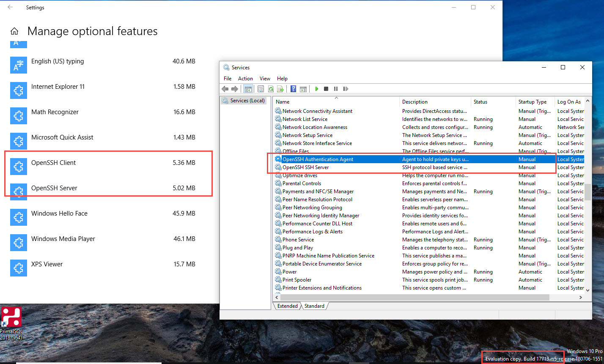Open Help with blue question mark icon
The width and height of the screenshot is (604, 364).
293,89
